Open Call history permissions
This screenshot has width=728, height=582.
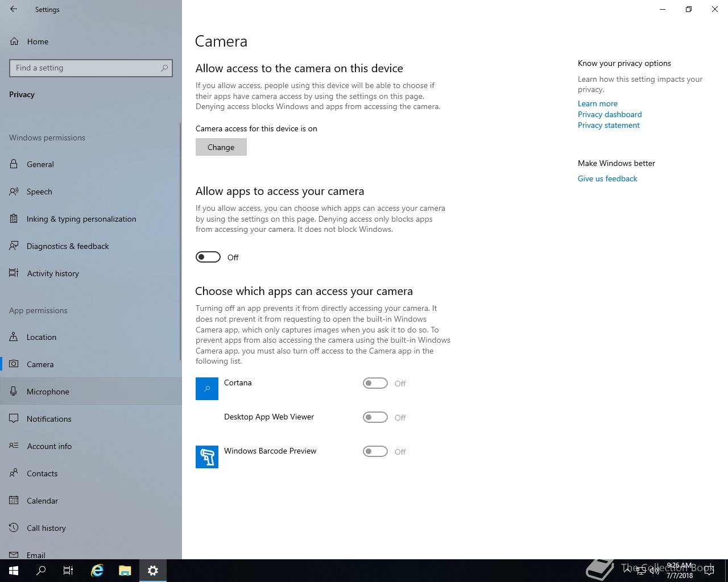pyautogui.click(x=91, y=528)
